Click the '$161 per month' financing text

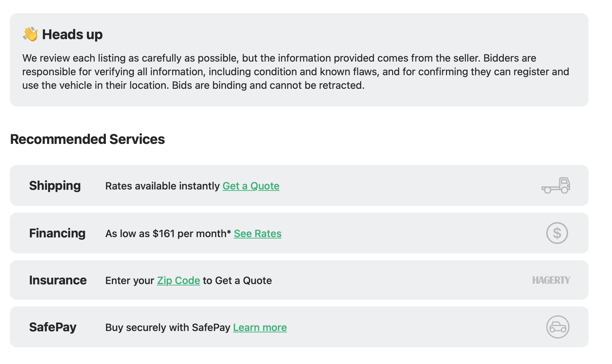192,234
